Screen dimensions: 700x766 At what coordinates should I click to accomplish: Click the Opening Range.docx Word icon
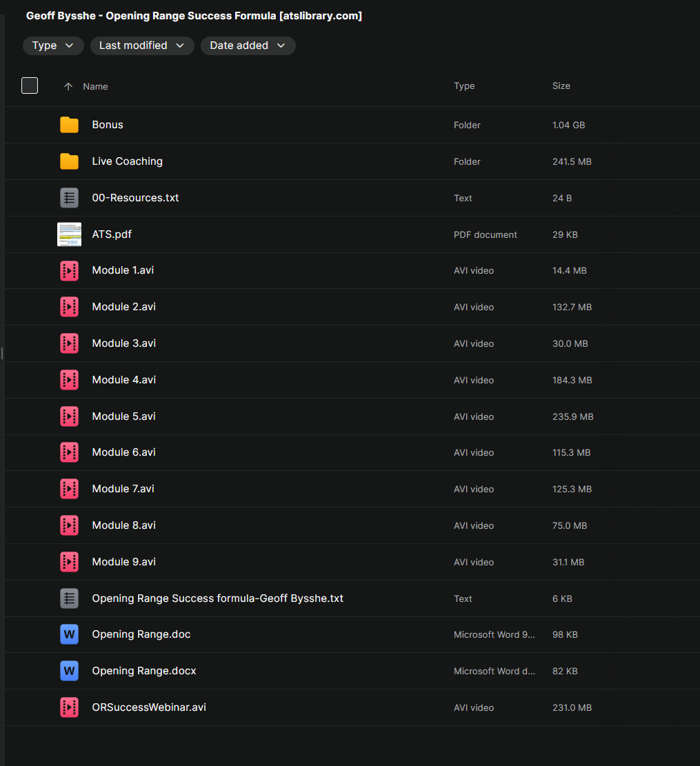pos(69,672)
